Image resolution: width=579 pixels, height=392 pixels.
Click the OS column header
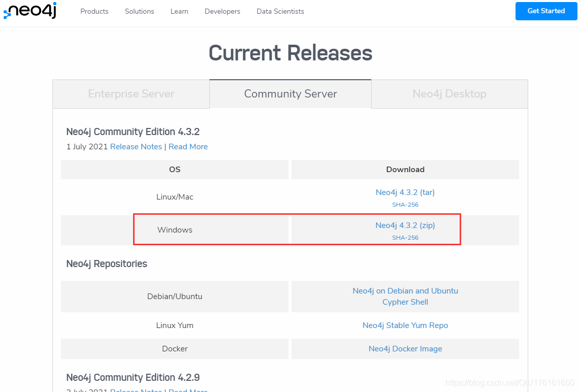tap(175, 170)
